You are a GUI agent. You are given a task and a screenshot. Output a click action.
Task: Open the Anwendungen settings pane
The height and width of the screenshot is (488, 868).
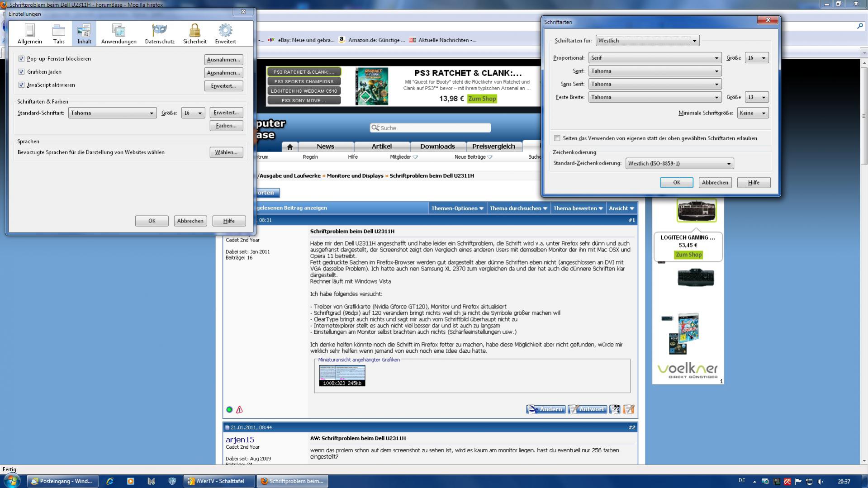click(119, 34)
